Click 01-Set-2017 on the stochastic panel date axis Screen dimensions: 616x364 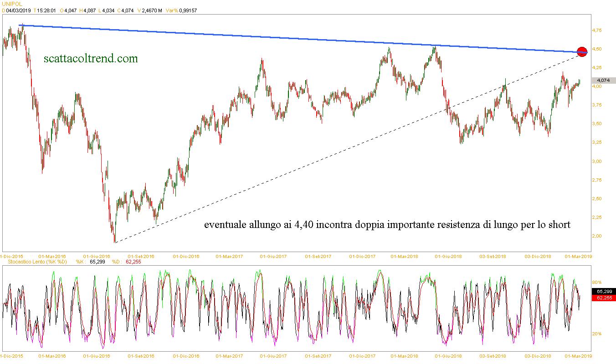click(318, 356)
